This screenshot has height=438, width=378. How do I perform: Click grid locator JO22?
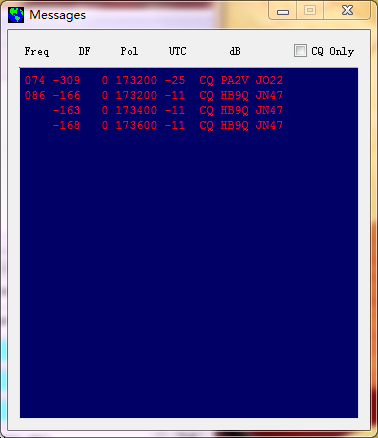click(x=269, y=80)
